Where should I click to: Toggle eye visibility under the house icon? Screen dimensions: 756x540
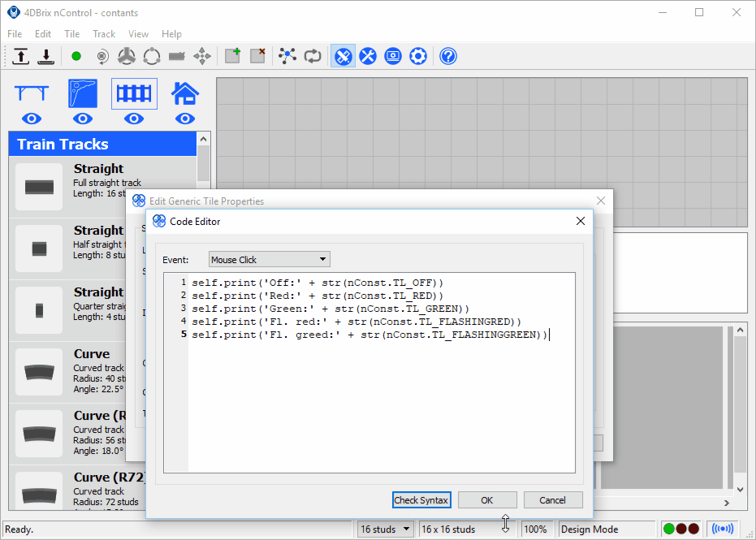tap(185, 119)
